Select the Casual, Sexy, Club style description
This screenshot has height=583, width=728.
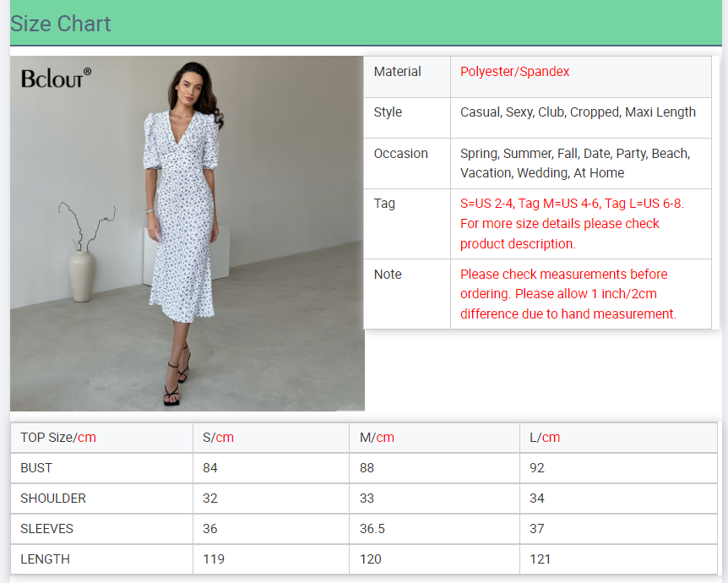click(x=578, y=112)
